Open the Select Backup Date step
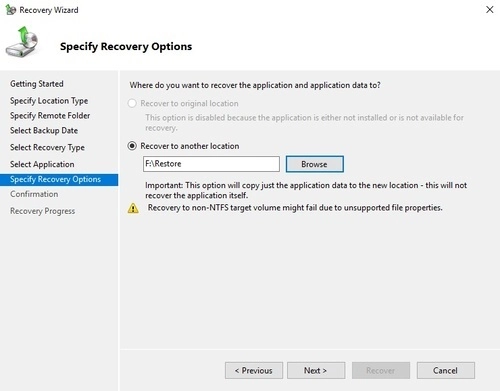 pyautogui.click(x=44, y=131)
